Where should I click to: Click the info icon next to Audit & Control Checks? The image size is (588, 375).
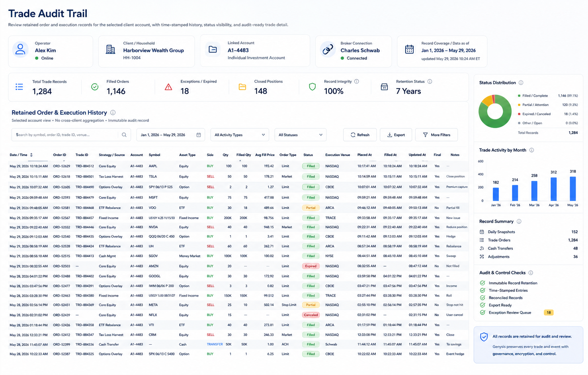[x=531, y=273]
